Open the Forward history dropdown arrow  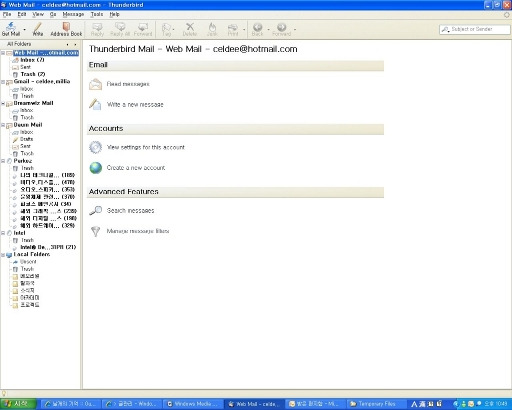point(295,29)
